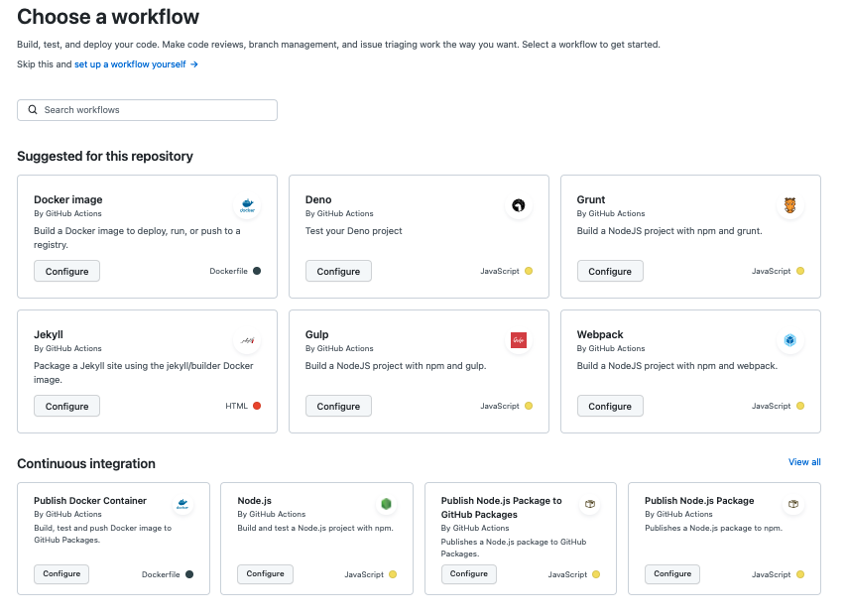
Task: Click the red HTML language dot on the Jekyll card
Action: coord(259,405)
